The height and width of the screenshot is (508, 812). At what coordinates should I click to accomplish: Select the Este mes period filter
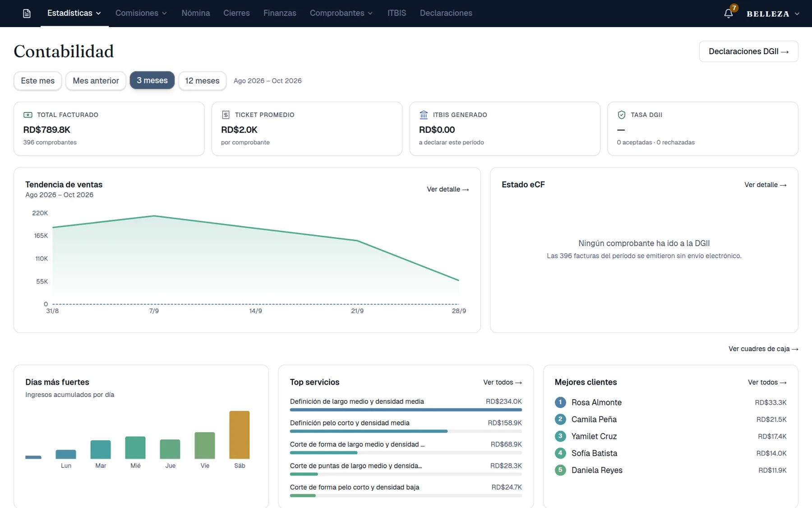pyautogui.click(x=38, y=81)
